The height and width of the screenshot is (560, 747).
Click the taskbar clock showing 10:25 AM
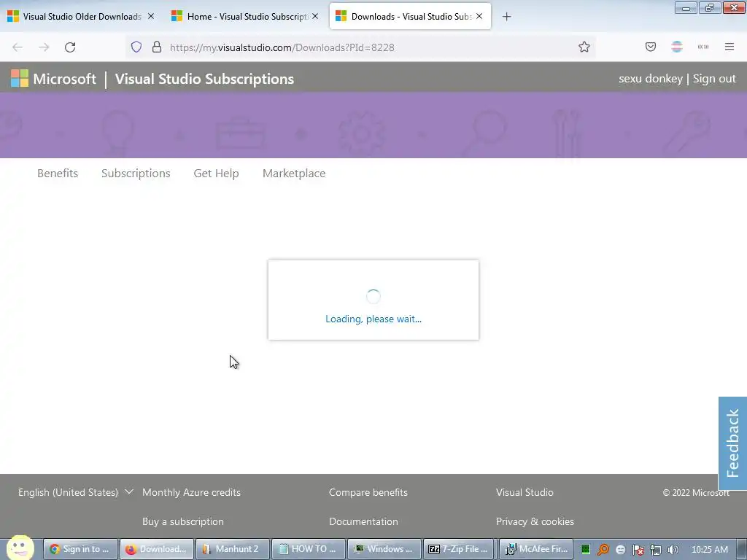coord(709,550)
